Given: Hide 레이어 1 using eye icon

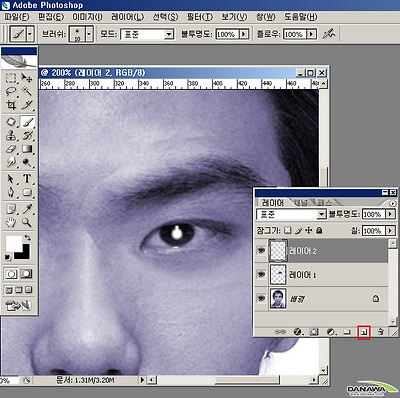Looking at the screenshot, I should [x=261, y=274].
